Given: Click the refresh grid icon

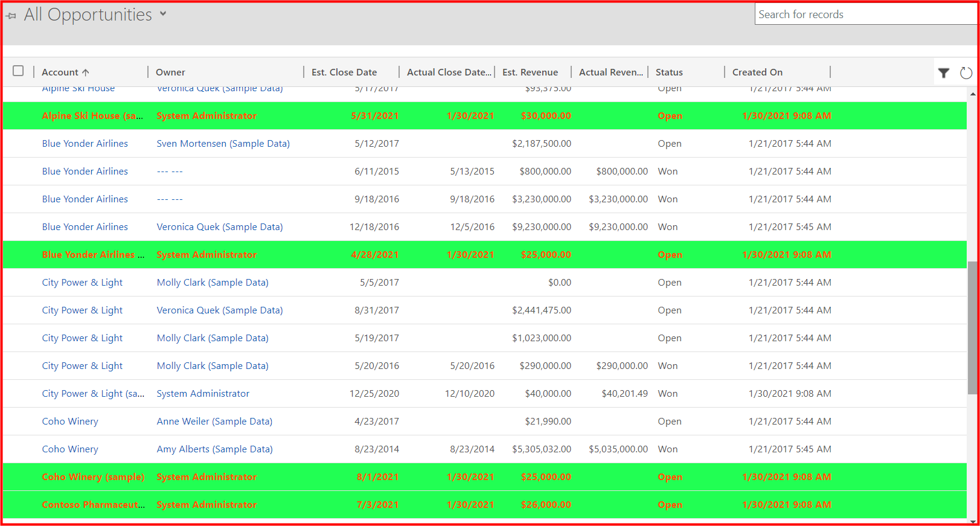Looking at the screenshot, I should point(966,73).
